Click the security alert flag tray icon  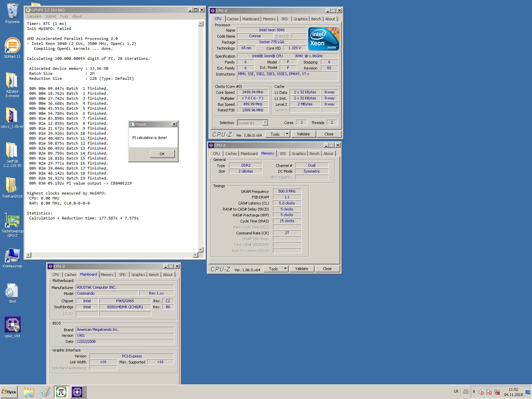coord(489,392)
